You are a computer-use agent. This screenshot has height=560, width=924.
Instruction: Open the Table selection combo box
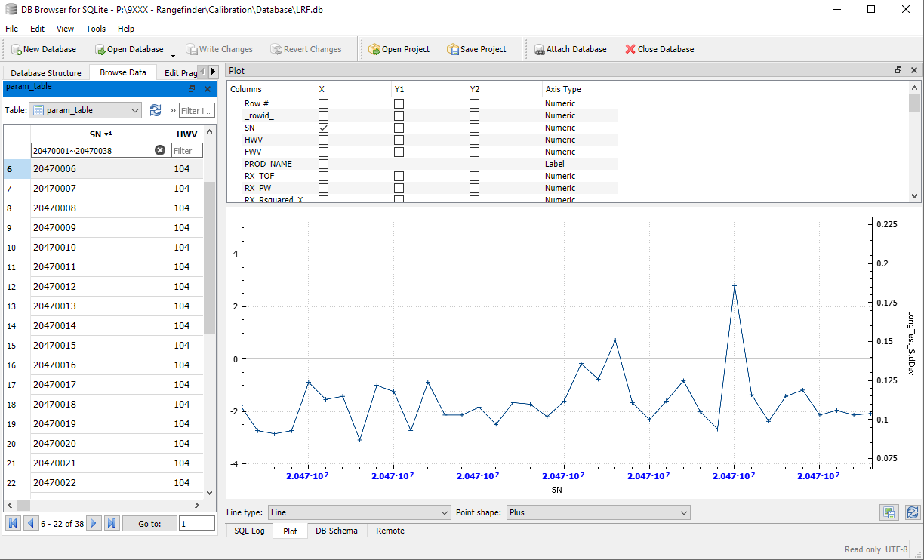pyautogui.click(x=85, y=110)
